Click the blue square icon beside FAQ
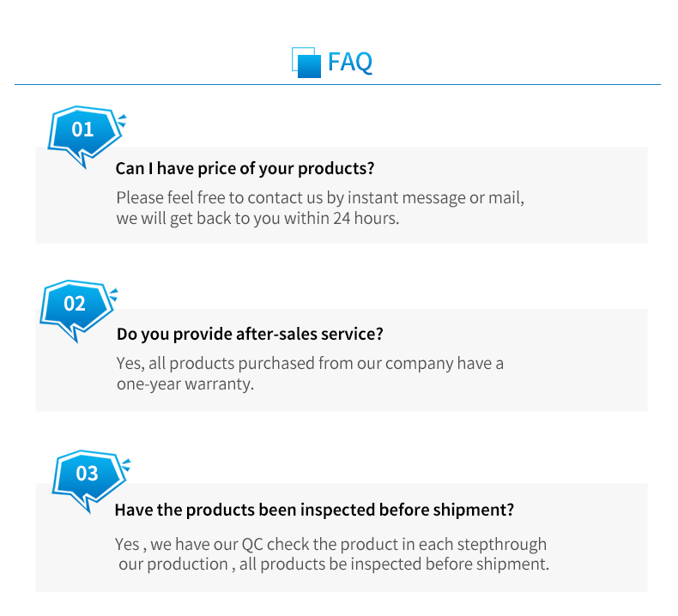 tap(306, 63)
